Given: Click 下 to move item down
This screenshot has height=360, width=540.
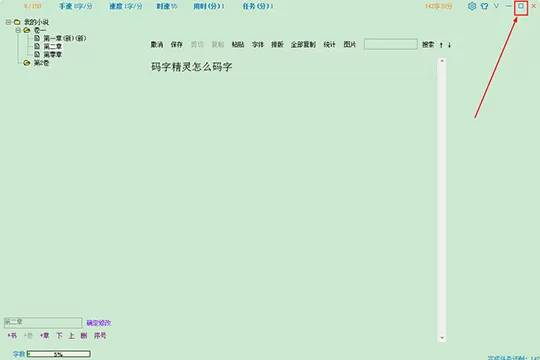Looking at the screenshot, I should 59,336.
